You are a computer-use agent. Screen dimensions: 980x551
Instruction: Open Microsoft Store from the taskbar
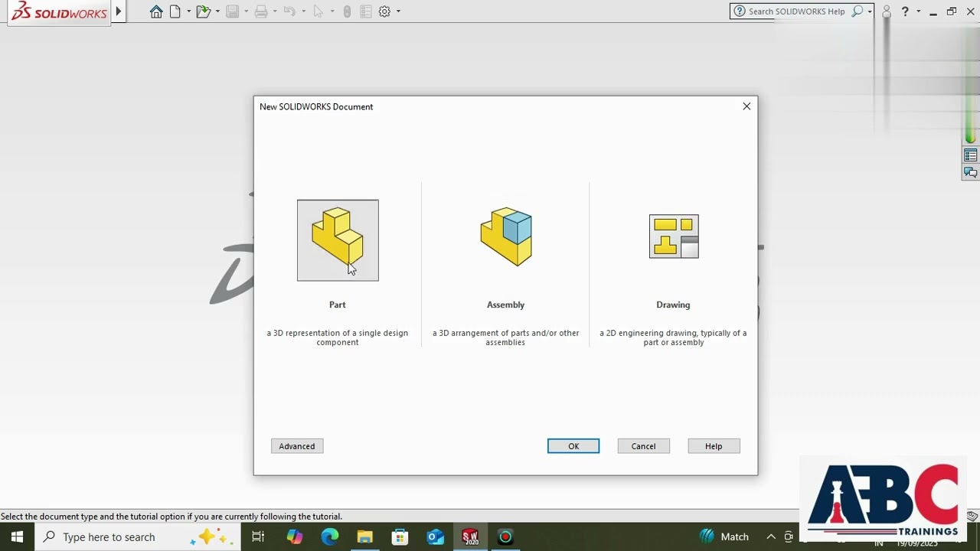400,537
